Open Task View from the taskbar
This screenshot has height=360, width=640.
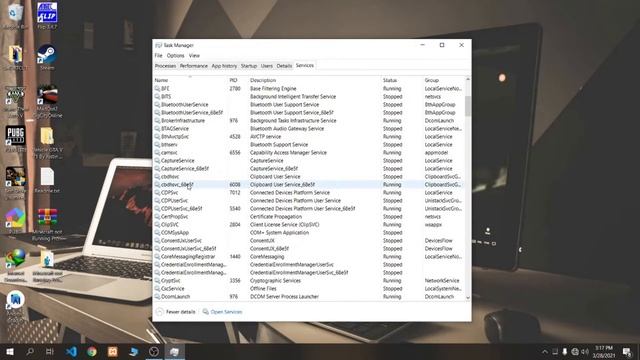pyautogui.click(x=50, y=351)
